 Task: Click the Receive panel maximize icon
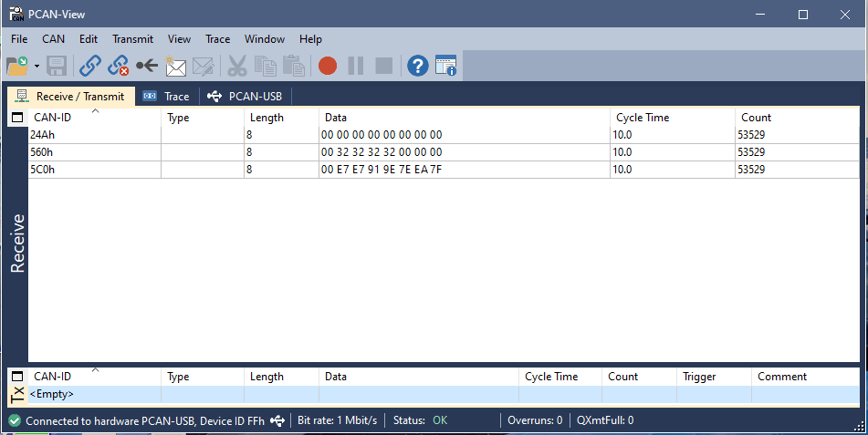17,118
